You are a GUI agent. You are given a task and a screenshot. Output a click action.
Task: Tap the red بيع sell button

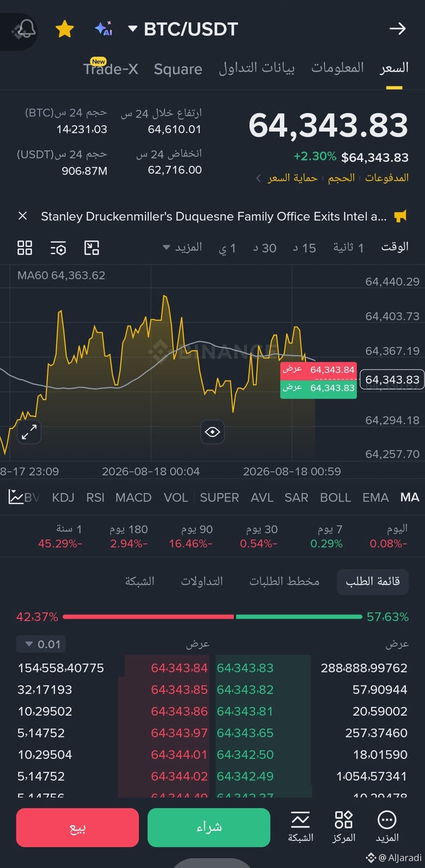click(x=78, y=827)
